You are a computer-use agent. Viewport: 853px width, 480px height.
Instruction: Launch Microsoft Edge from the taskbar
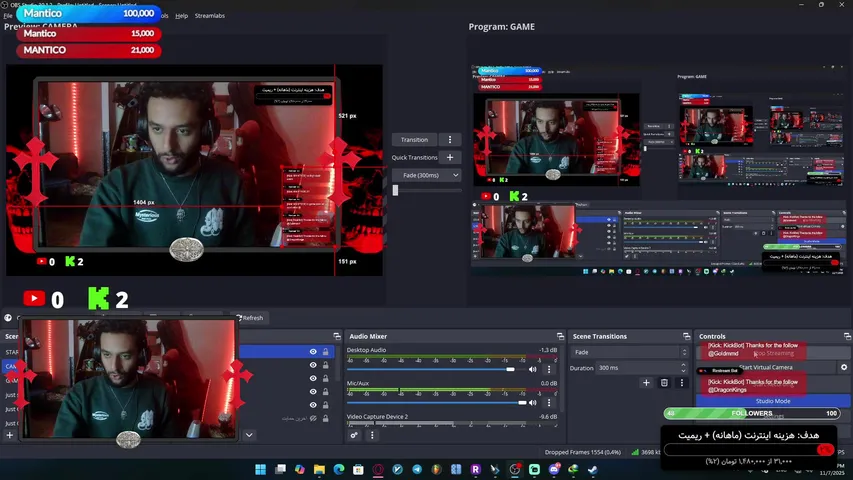[339, 469]
